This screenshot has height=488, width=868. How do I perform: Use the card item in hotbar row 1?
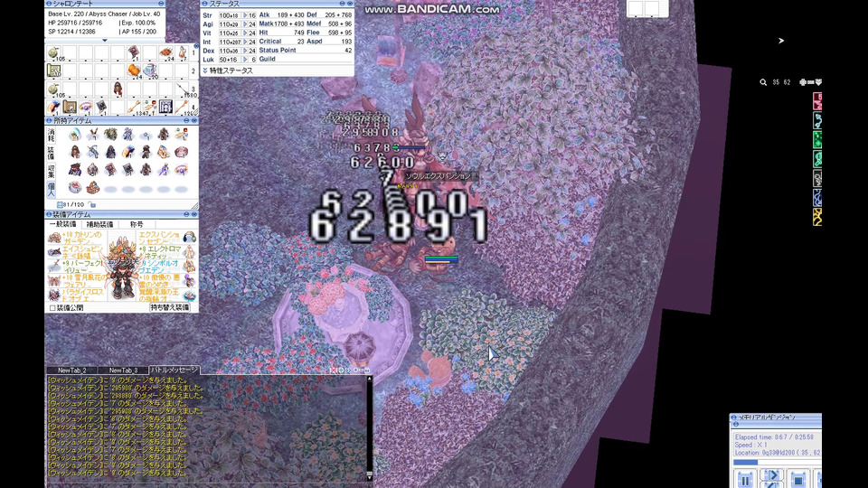134,53
